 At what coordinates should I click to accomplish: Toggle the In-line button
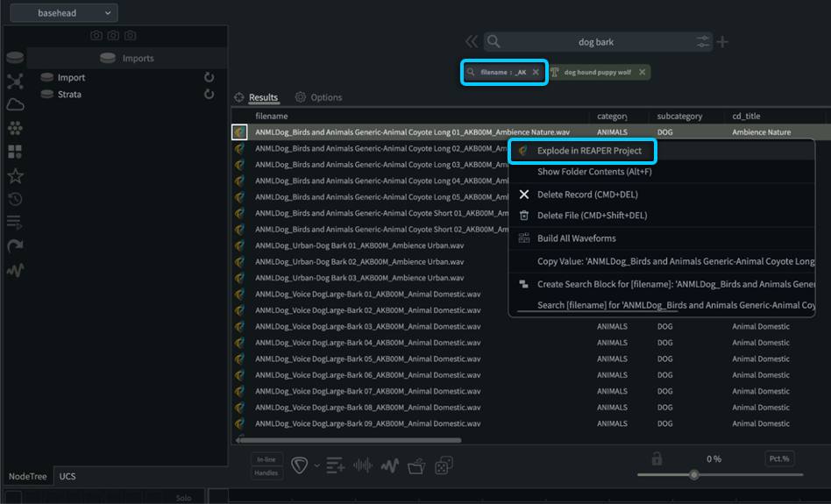click(x=266, y=458)
